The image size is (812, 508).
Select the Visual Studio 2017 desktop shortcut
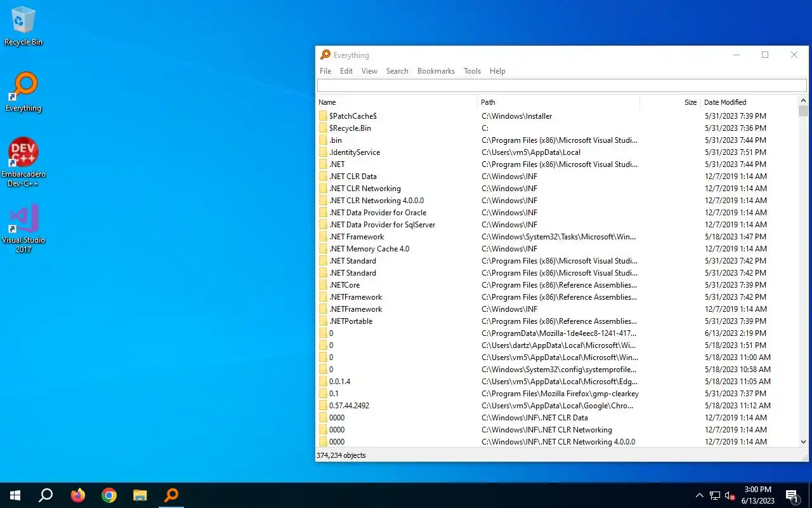23,229
